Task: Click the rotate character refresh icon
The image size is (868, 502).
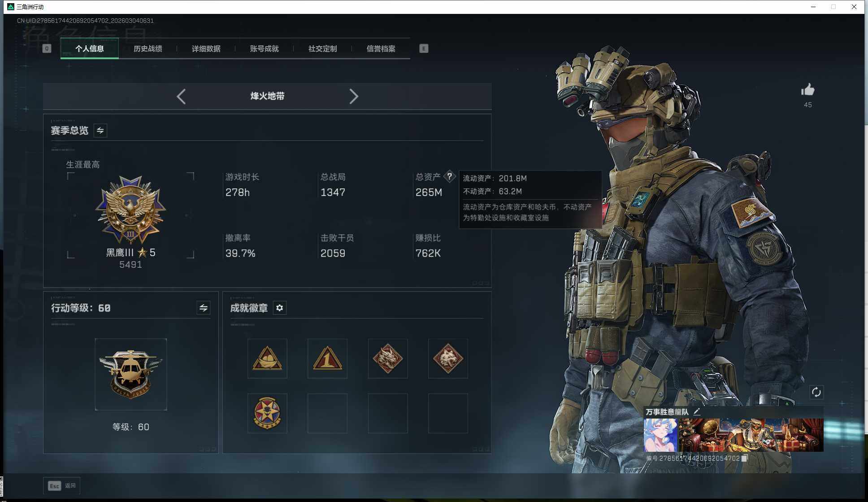Action: coord(816,392)
